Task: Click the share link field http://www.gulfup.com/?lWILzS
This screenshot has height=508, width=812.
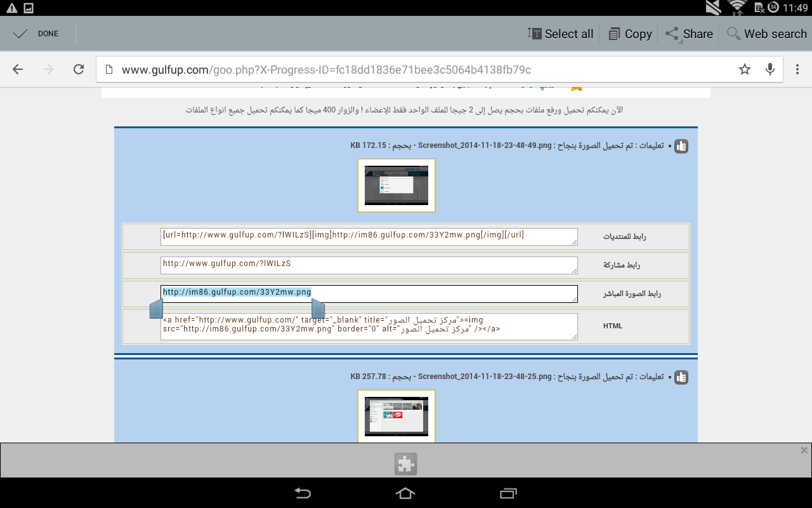Action: (369, 265)
